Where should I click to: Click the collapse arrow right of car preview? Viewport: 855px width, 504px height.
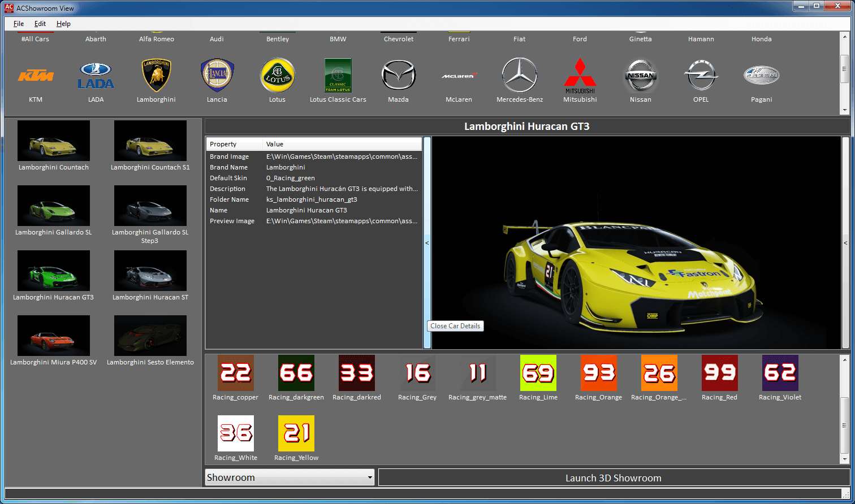pos(845,242)
